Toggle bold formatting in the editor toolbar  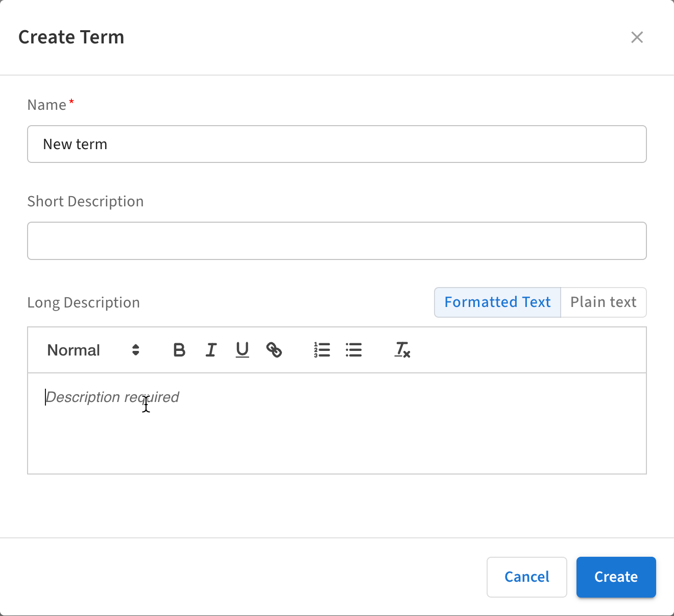[179, 350]
